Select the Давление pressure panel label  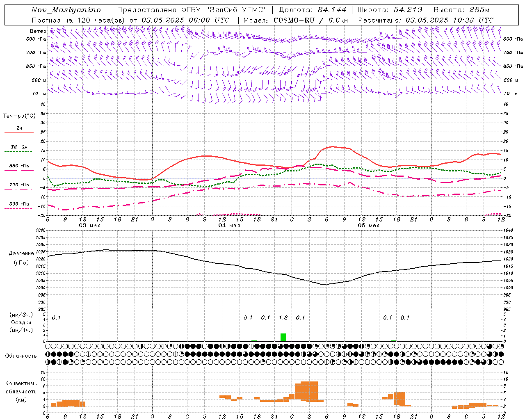click(21, 253)
